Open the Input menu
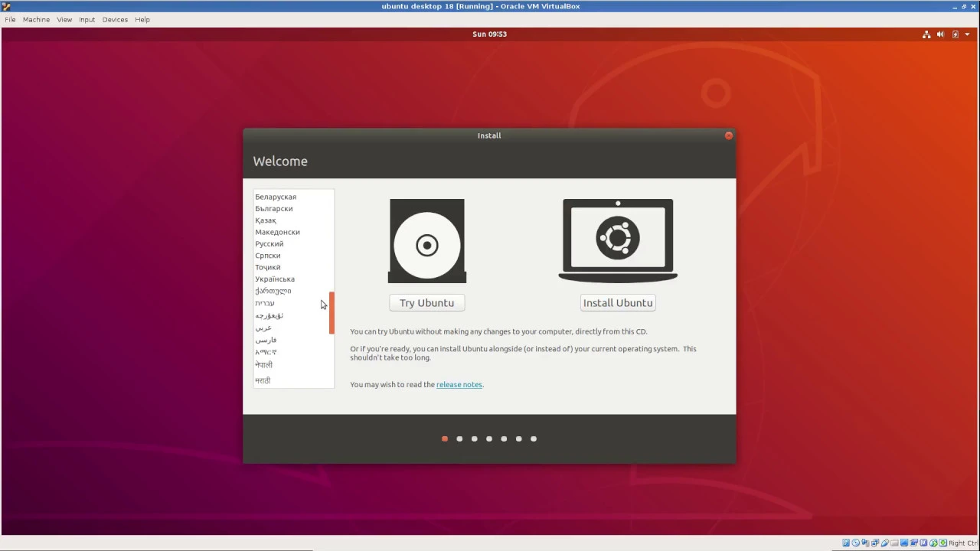This screenshot has width=980, height=551. (x=87, y=19)
